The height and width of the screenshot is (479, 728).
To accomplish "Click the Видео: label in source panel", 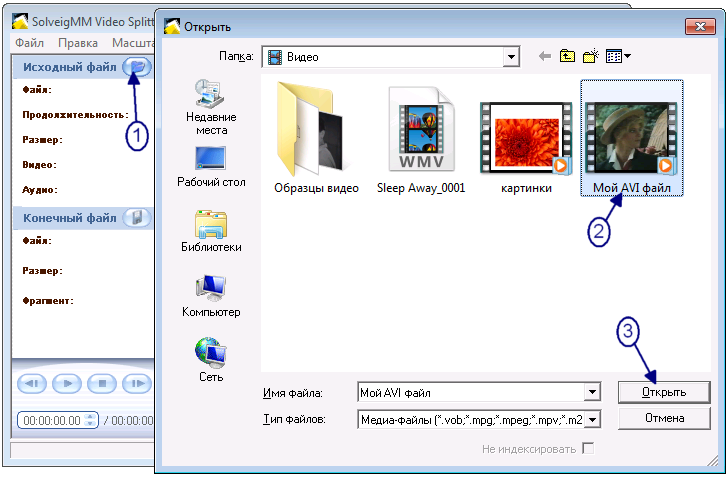I will [x=39, y=165].
